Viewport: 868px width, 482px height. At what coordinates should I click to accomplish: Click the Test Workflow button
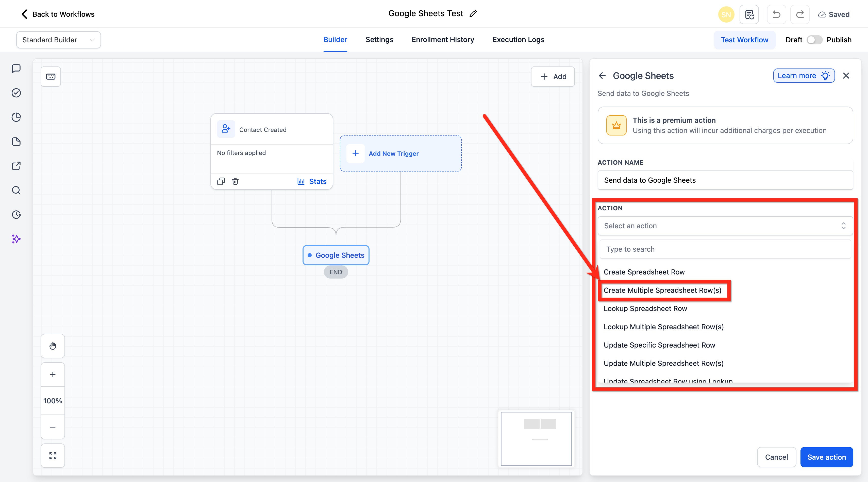coord(744,40)
